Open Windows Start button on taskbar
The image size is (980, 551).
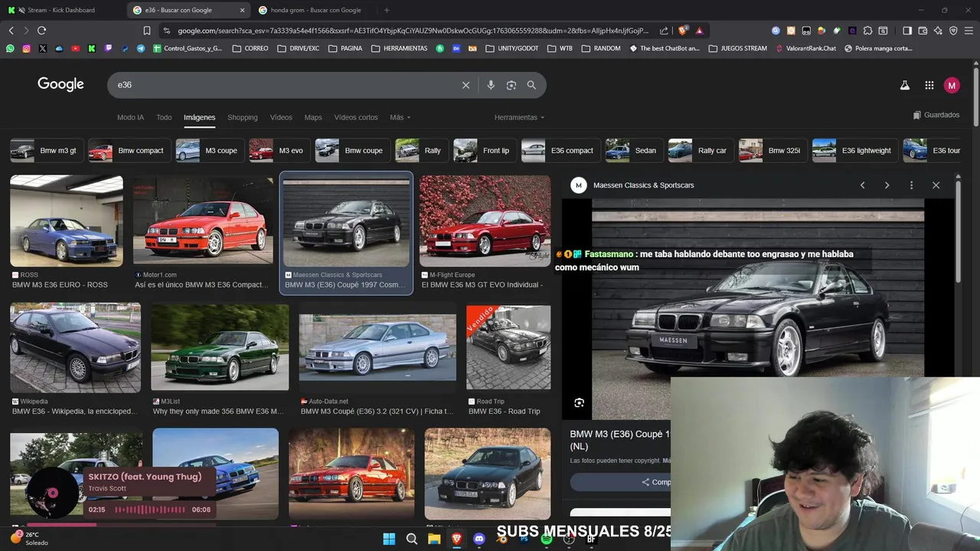(389, 539)
